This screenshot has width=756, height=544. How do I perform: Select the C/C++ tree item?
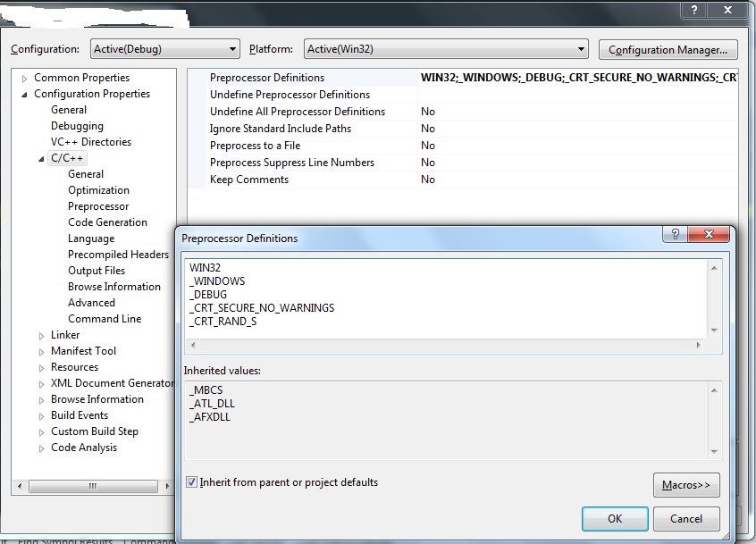pyautogui.click(x=67, y=158)
